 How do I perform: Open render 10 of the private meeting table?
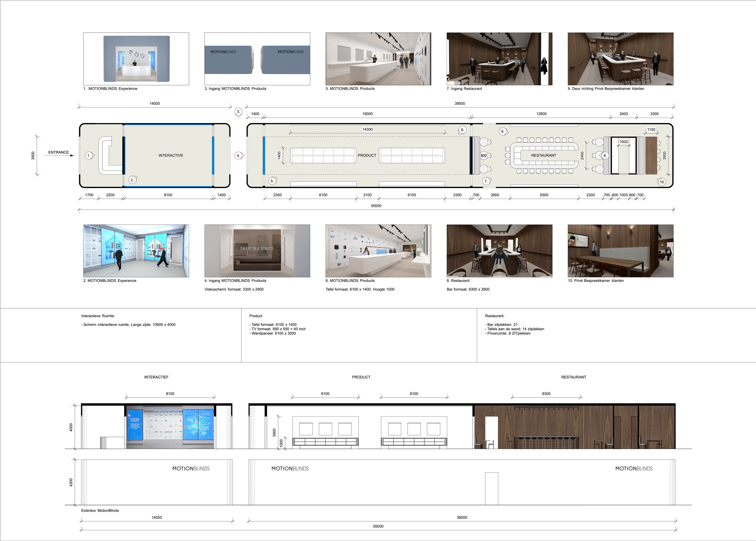pos(621,251)
